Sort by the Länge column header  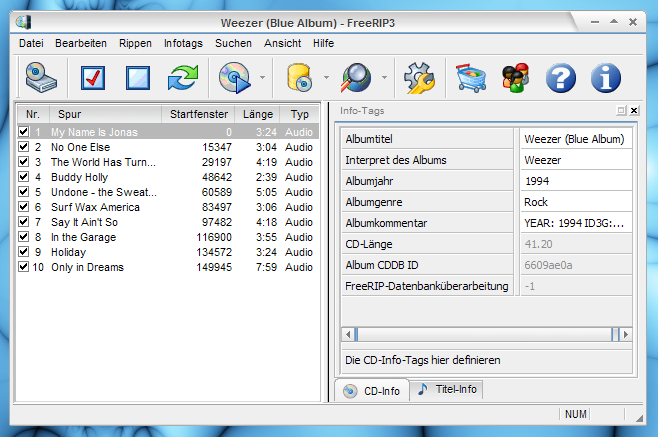coord(258,114)
